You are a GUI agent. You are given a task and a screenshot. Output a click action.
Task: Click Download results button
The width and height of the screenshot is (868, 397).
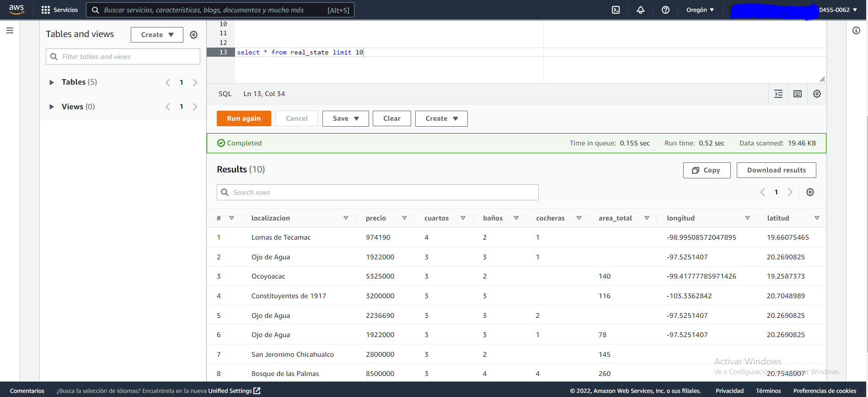pyautogui.click(x=777, y=170)
